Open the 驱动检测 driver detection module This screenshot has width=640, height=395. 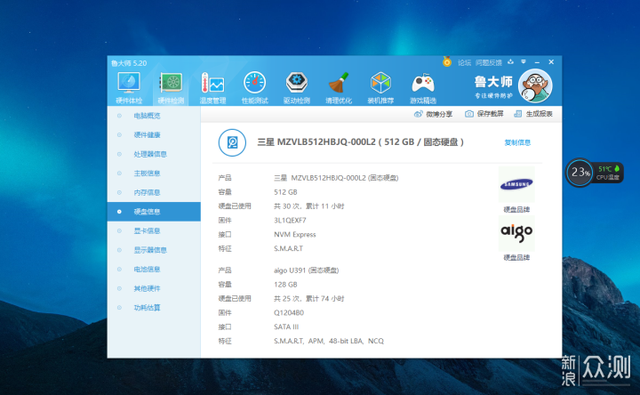pos(297,88)
